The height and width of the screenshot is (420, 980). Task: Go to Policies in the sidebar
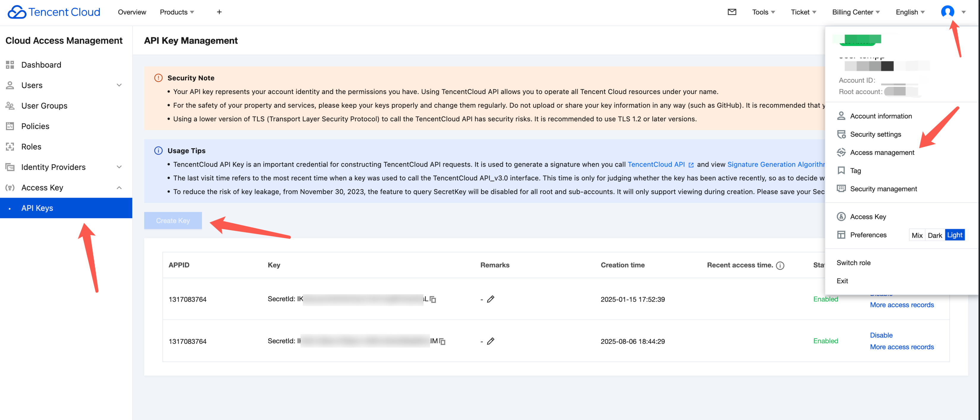35,126
